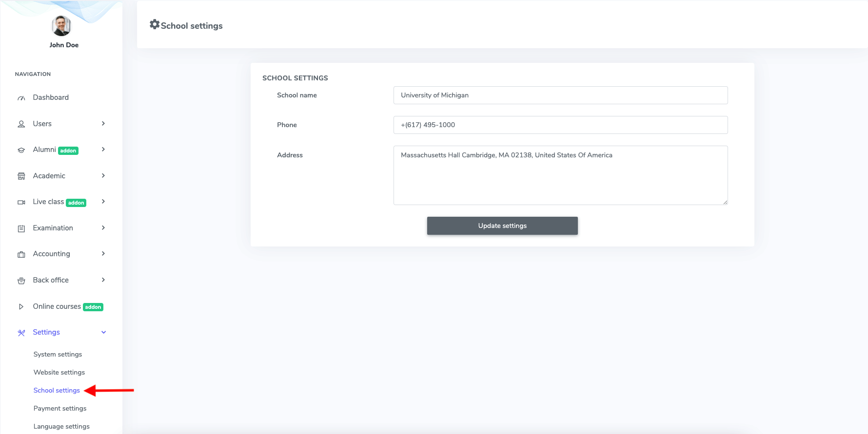The height and width of the screenshot is (434, 868).
Task: Click the SCHOOL SETTINGS section heading
Action: coord(295,78)
